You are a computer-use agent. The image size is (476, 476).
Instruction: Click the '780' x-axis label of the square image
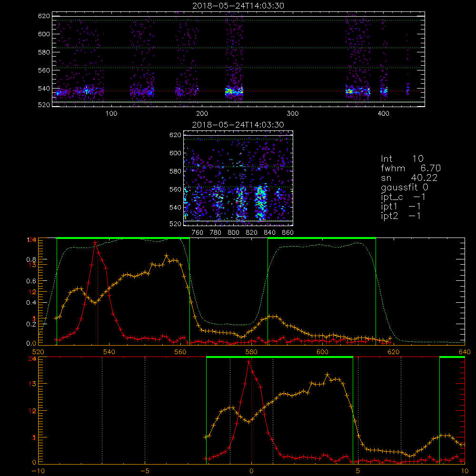[216, 233]
